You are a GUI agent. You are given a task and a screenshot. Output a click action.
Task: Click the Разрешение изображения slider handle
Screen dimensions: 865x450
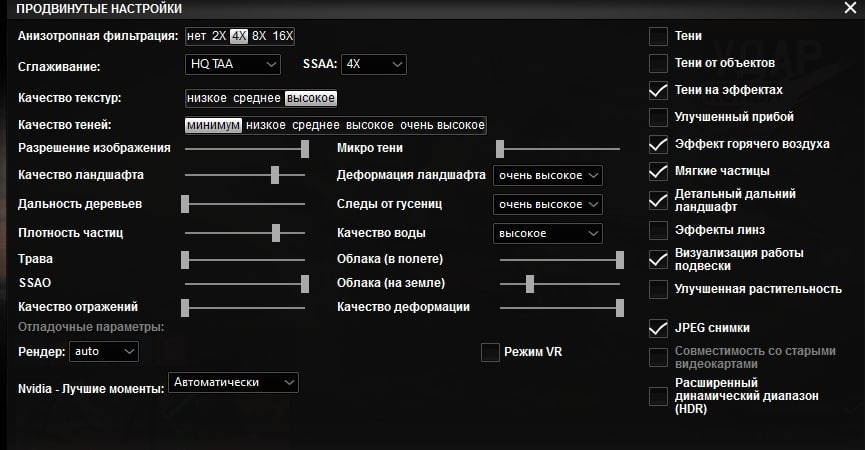[x=305, y=149]
